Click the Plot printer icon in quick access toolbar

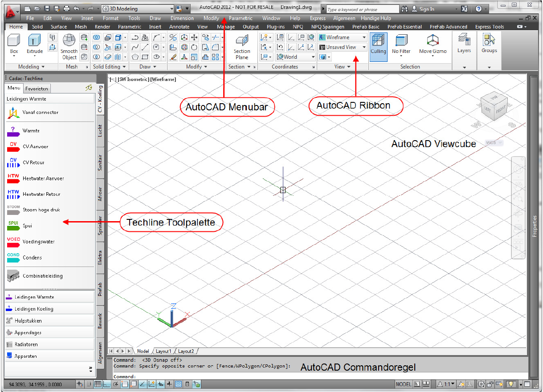click(66, 8)
